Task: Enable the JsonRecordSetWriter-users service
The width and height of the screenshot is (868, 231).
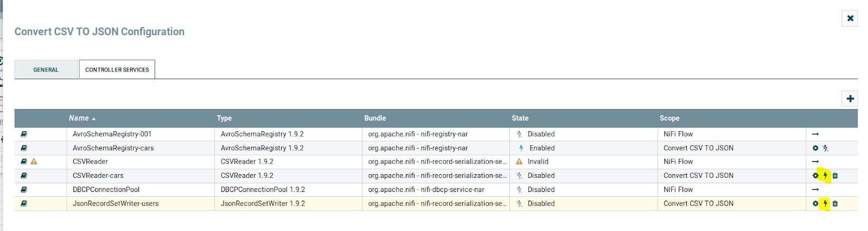Action: tap(825, 204)
